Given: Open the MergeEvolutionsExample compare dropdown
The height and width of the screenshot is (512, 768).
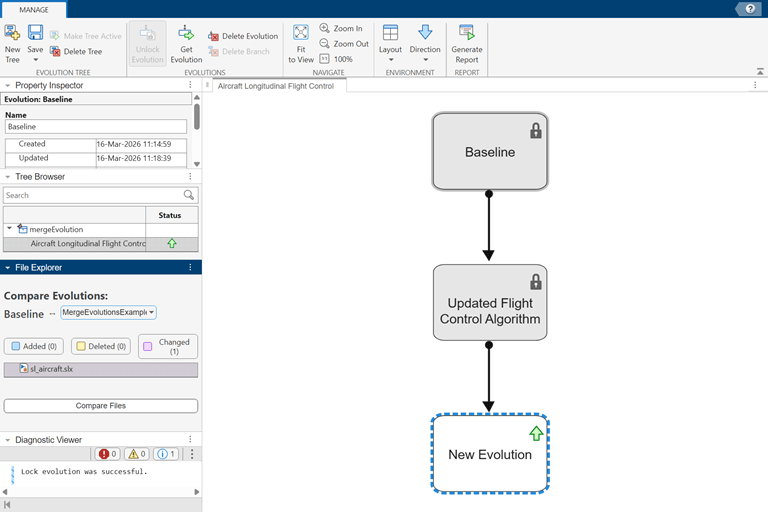Looking at the screenshot, I should click(108, 312).
